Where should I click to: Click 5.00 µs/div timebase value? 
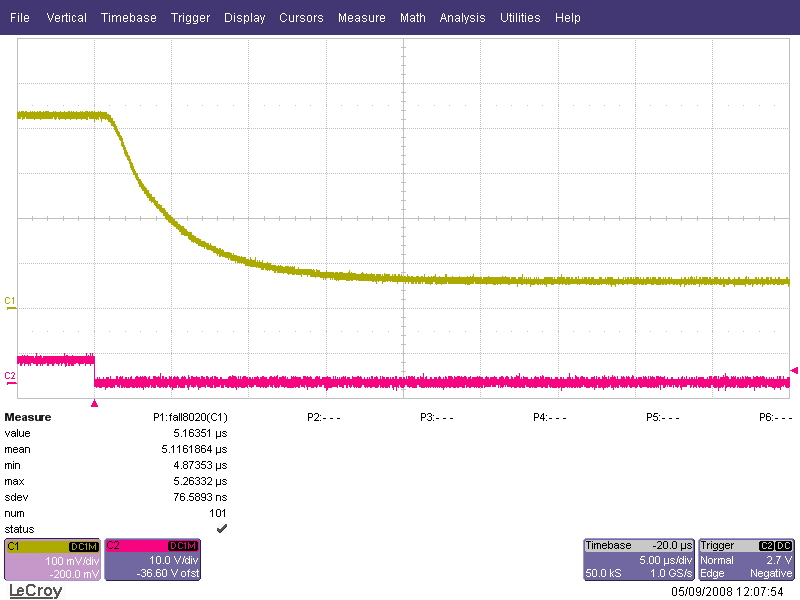pos(665,560)
